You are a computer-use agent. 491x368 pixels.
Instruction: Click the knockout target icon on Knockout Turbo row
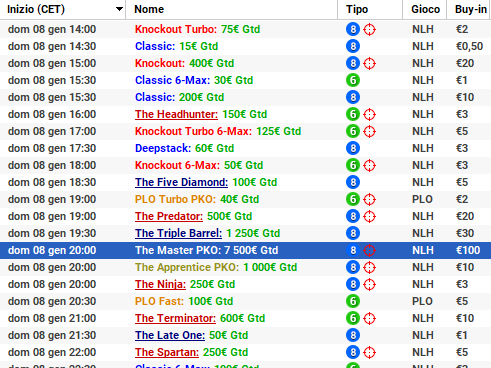point(369,29)
